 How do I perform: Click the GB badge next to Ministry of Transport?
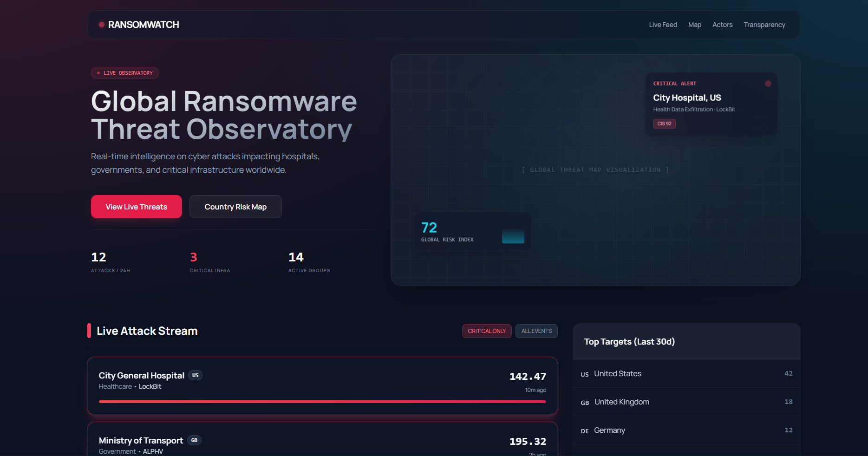click(194, 441)
